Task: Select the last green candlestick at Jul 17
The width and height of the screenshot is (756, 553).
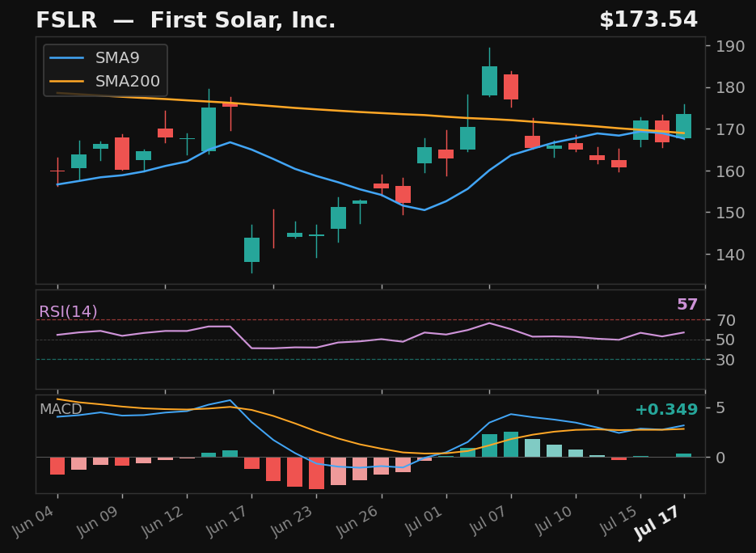Action: tap(684, 126)
